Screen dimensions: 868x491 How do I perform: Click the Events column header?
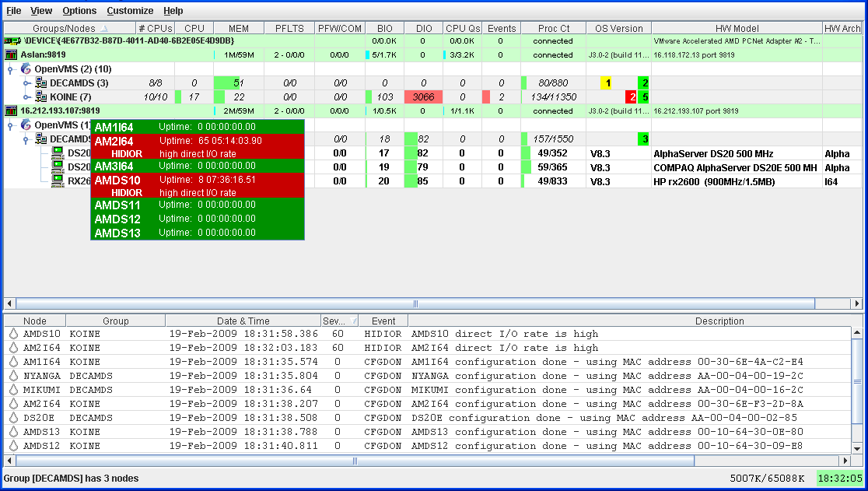coord(502,28)
